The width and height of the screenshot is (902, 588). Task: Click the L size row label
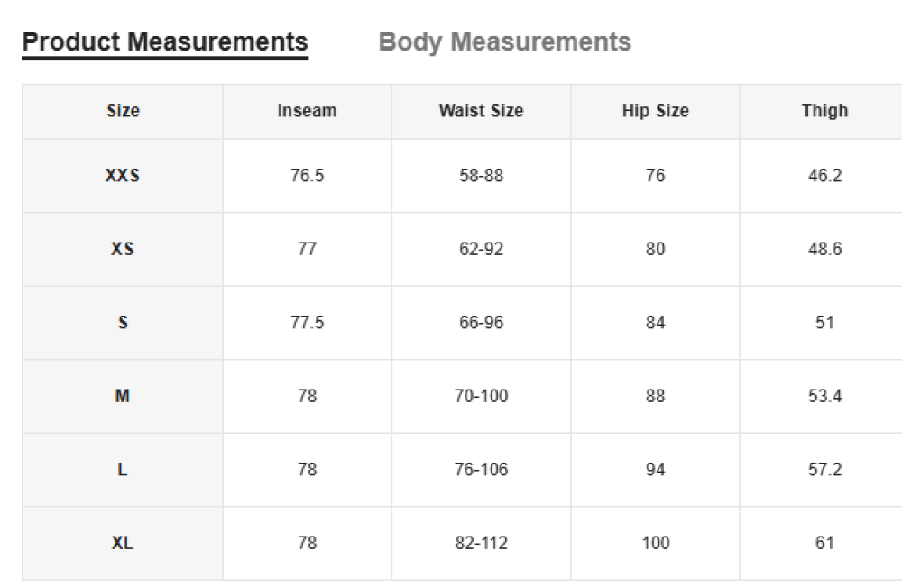coord(123,470)
